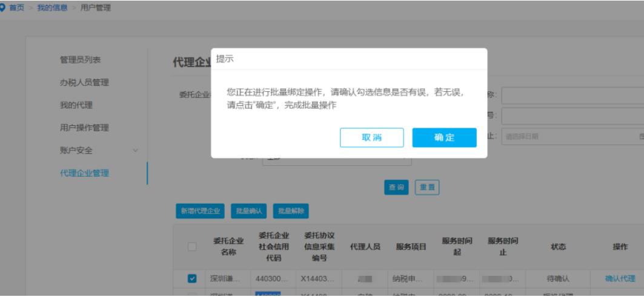
Task: Click 确认代理 link in first row
Action: tap(620, 278)
